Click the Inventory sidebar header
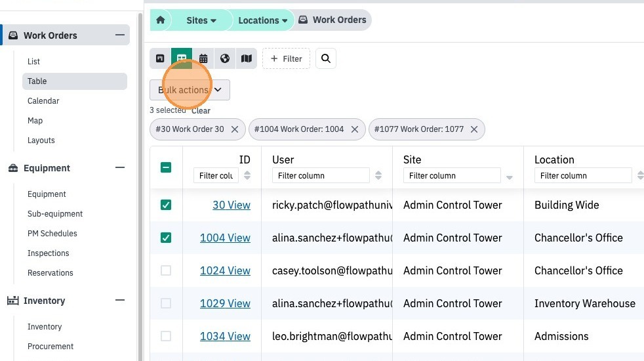The height and width of the screenshot is (361, 644). coord(44,301)
